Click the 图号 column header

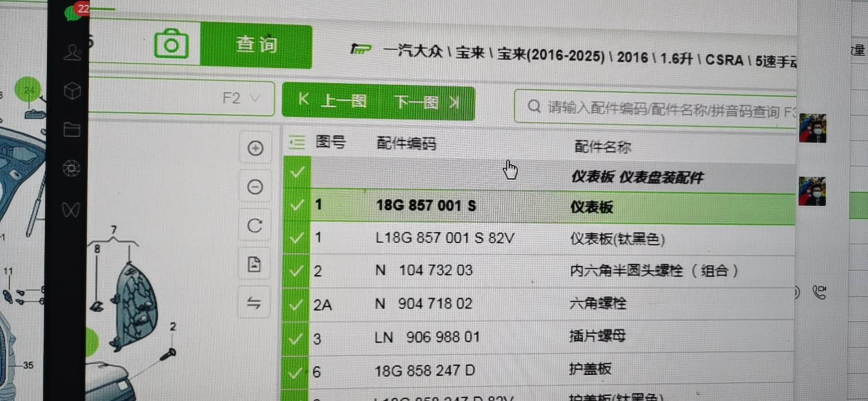pyautogui.click(x=330, y=141)
